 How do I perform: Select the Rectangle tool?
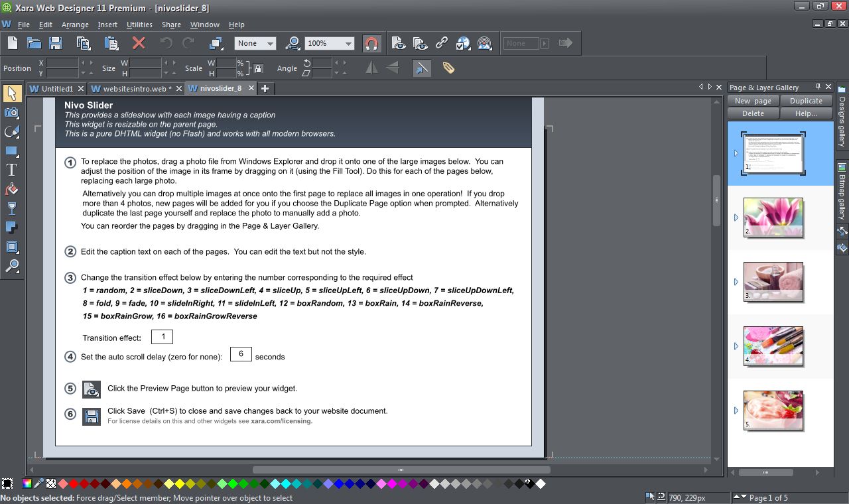[x=12, y=151]
